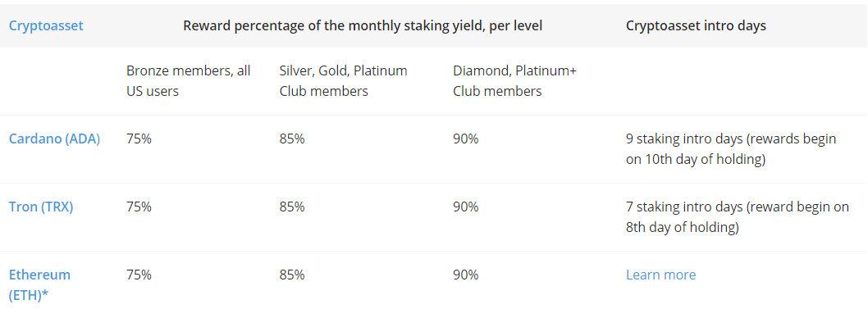Select Cardano's 75% Bronze reward cell
Viewport: 868px width, 318px height.
pos(139,139)
